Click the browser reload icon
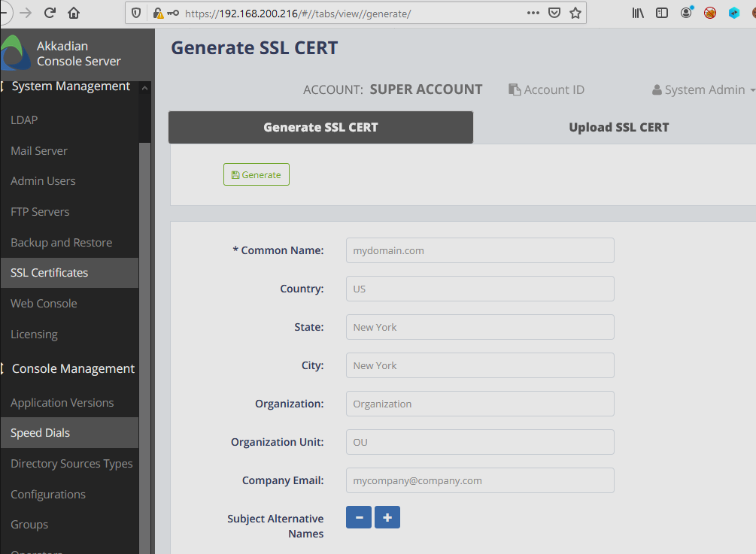 tap(50, 13)
